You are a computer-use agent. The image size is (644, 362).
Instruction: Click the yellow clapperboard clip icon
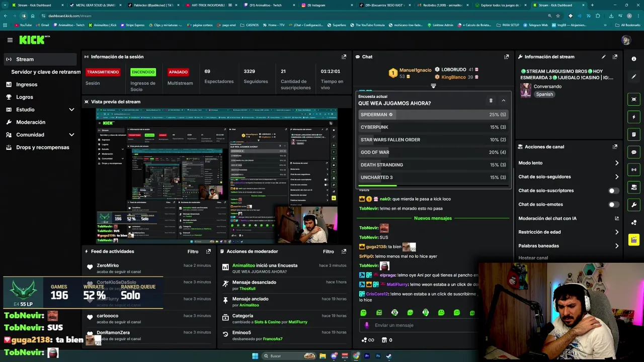tap(634, 240)
